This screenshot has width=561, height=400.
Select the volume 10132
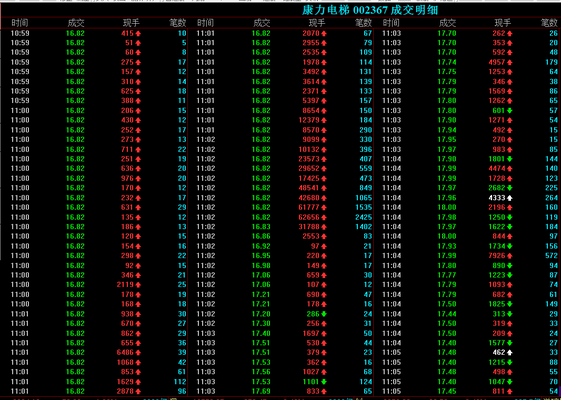click(309, 149)
